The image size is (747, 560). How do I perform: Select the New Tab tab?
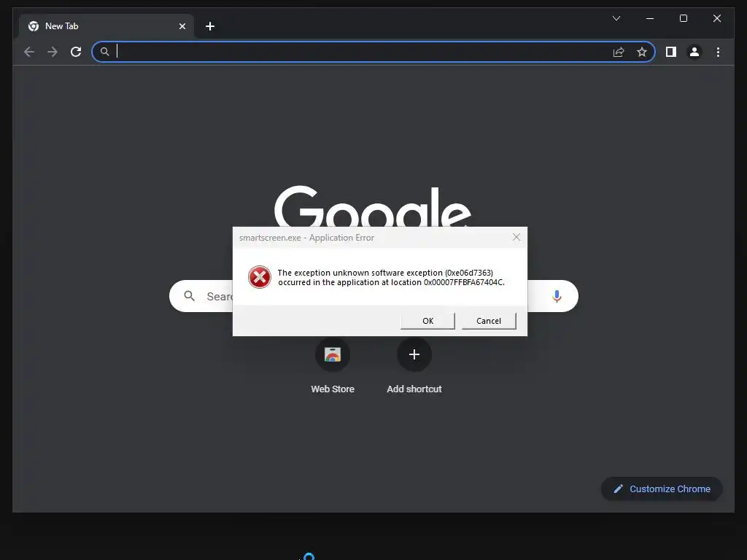coord(107,26)
